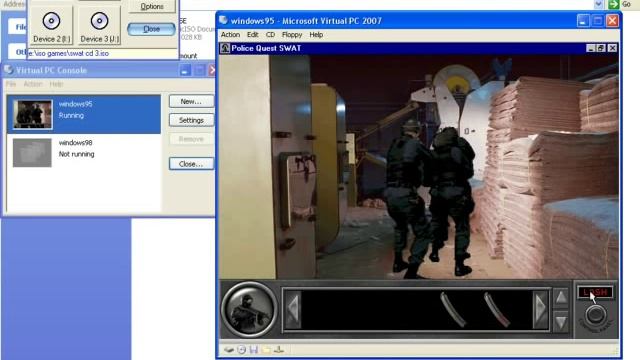Click the Virtual PC Console title bar icon
Screen dimensions: 640x360
click(9, 70)
